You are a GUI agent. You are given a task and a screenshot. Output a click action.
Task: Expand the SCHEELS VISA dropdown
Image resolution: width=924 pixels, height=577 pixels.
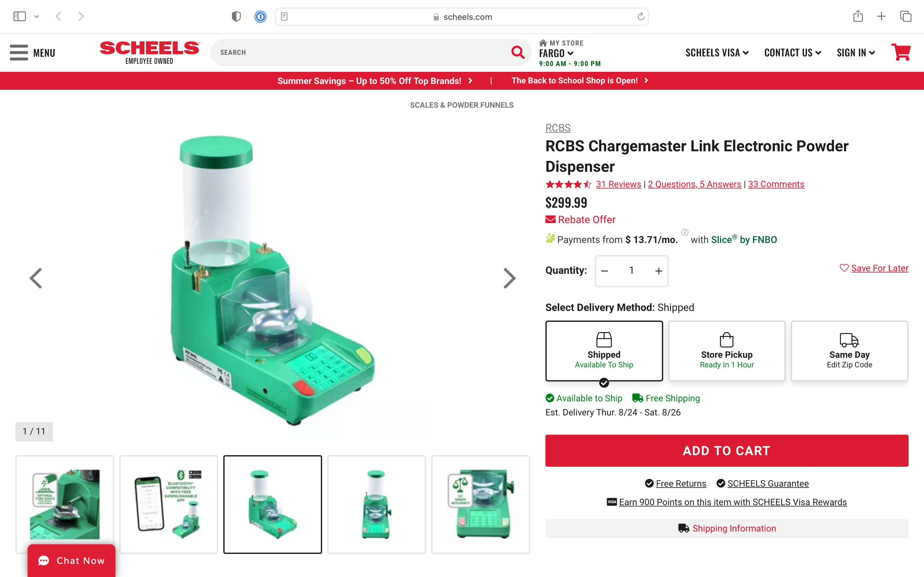(x=717, y=53)
